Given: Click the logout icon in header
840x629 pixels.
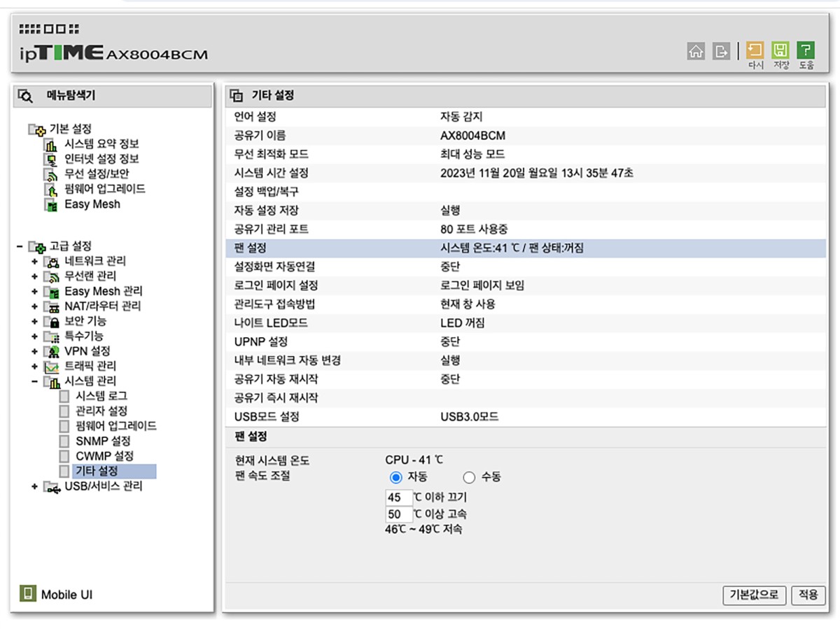Looking at the screenshot, I should click(721, 51).
